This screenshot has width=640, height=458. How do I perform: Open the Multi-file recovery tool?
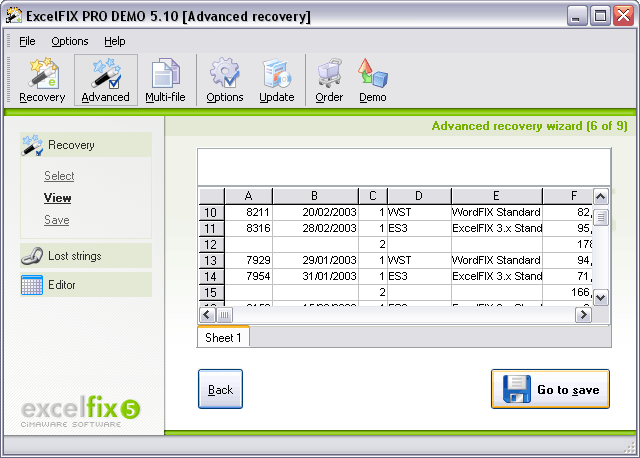(x=165, y=80)
